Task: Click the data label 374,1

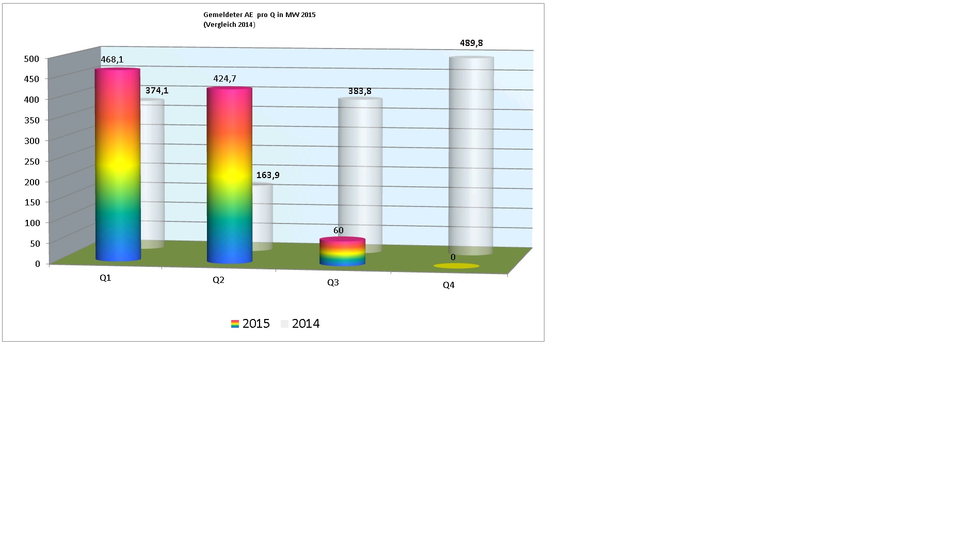Action: [156, 91]
